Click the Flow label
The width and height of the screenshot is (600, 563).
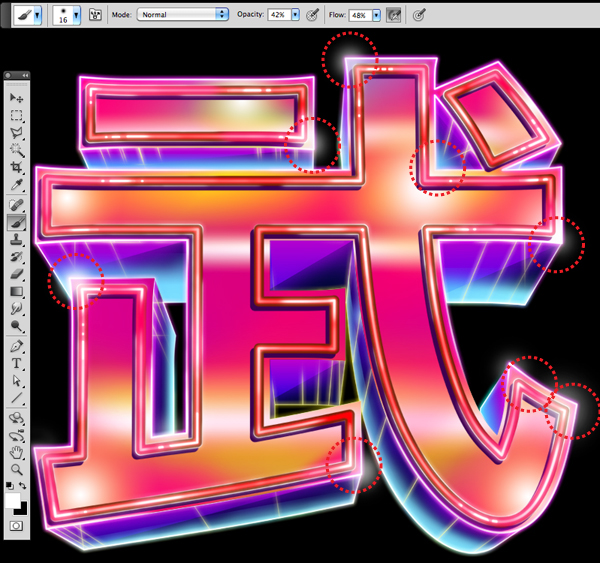coord(337,15)
